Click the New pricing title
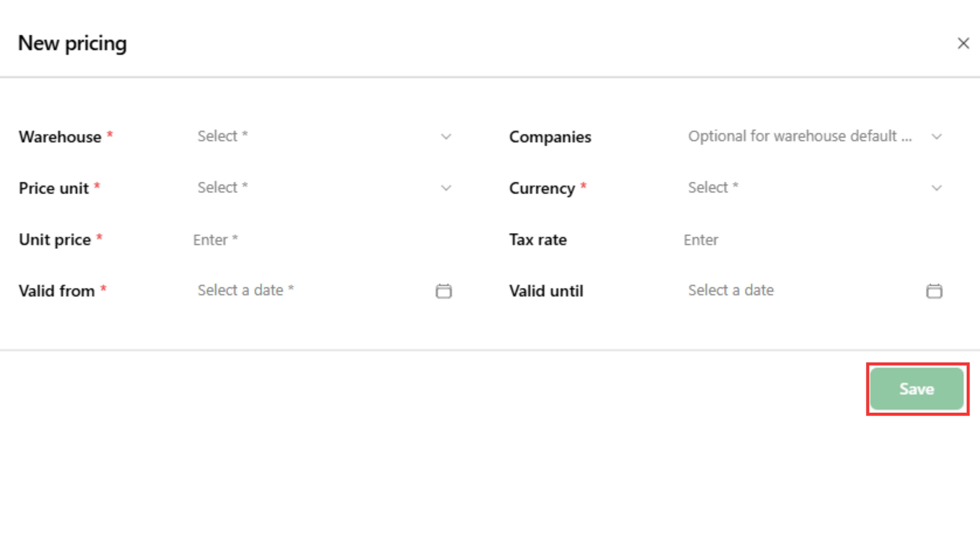The width and height of the screenshot is (980, 551). pos(72,43)
